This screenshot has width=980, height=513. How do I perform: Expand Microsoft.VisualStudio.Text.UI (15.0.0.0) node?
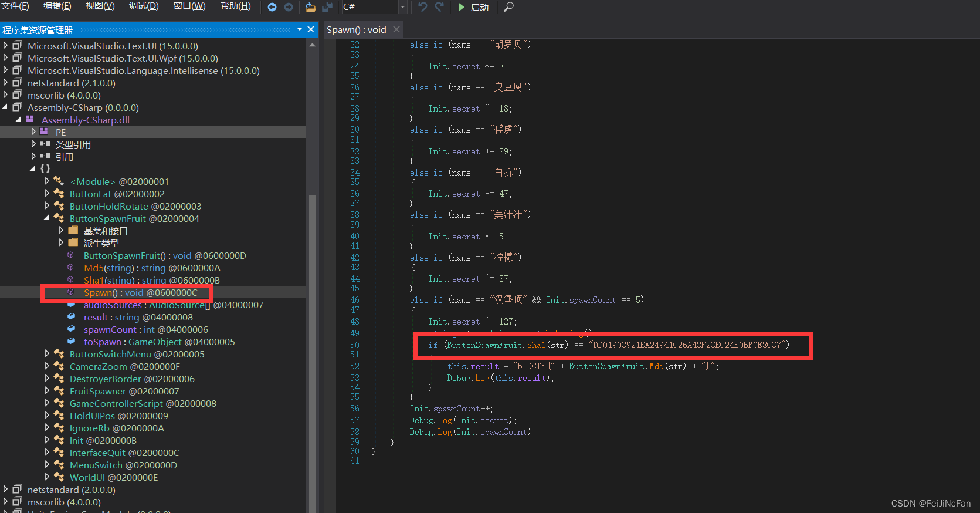[x=6, y=45]
